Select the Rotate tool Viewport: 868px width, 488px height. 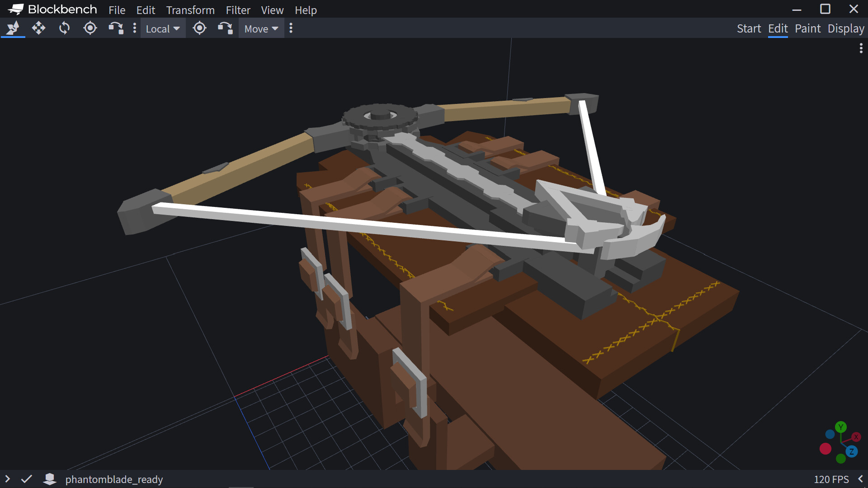click(x=64, y=28)
